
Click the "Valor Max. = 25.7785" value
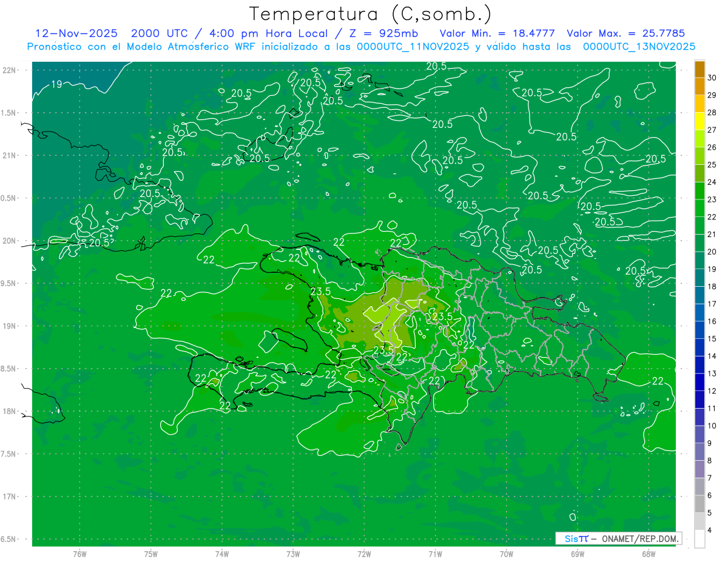pyautogui.click(x=625, y=33)
